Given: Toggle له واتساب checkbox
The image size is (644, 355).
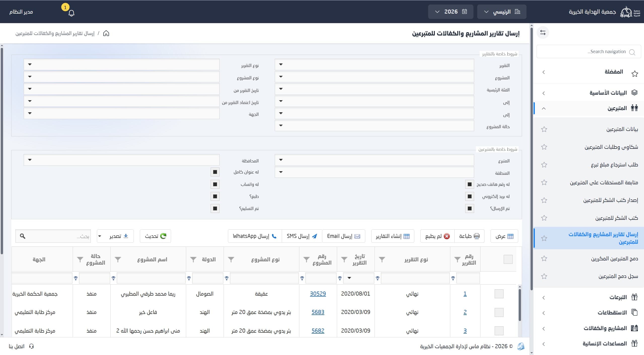Looking at the screenshot, I should pos(215,185).
